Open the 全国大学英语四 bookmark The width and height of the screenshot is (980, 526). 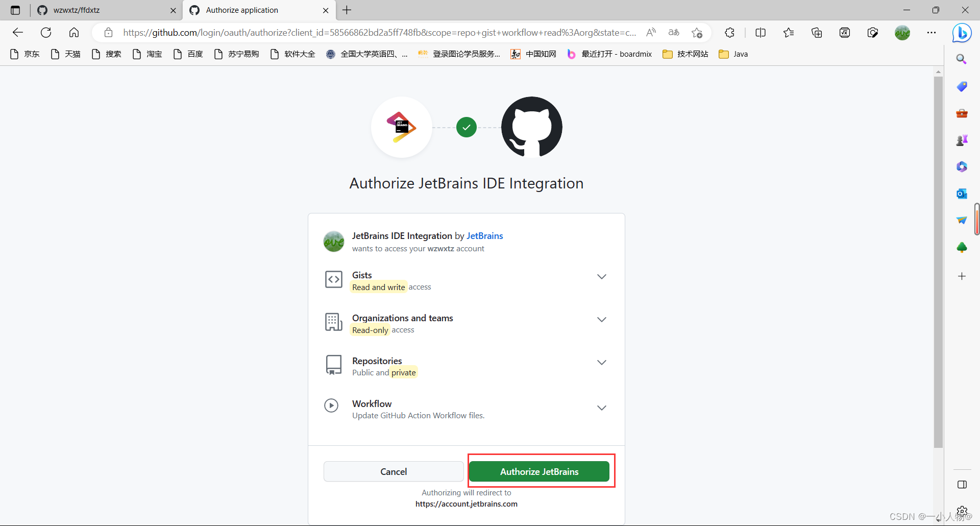367,54
